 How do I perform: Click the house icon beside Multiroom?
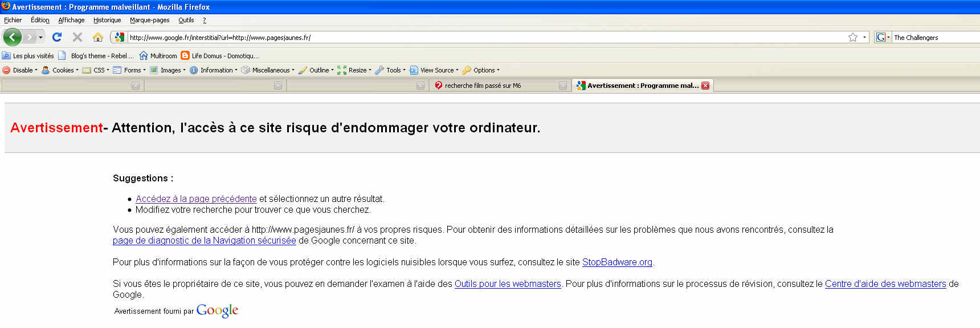click(144, 56)
